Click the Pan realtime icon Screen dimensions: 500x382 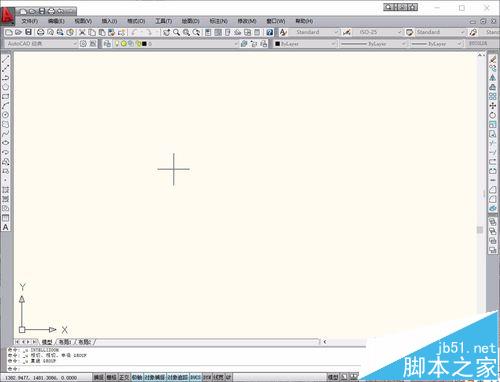pyautogui.click(x=166, y=32)
